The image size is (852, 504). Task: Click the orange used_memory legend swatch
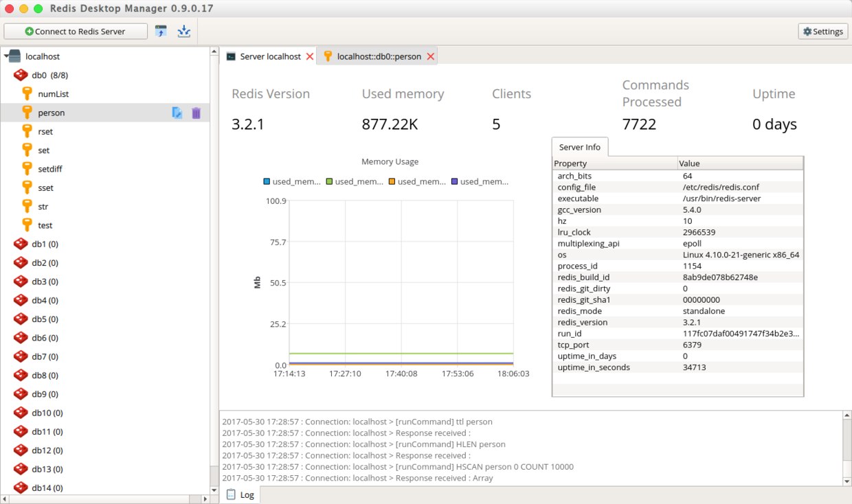(392, 182)
